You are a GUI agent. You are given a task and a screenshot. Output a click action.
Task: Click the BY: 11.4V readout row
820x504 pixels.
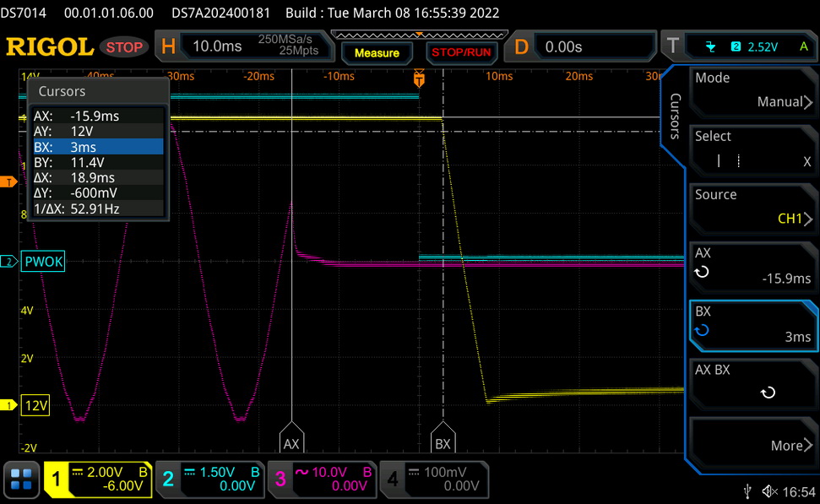coord(98,162)
